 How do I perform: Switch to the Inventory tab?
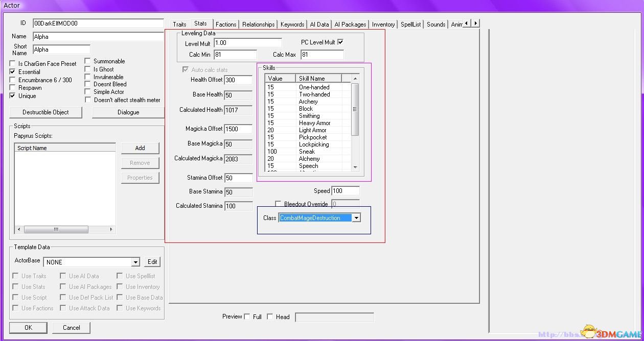pos(383,24)
